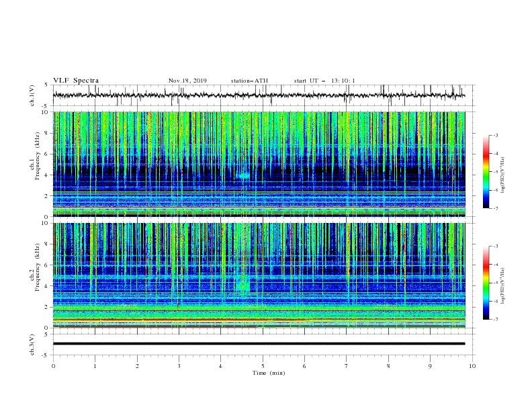This screenshot has height=411, width=532.
Task: Click the ch.1 frequency tick "8"
Action: coord(46,133)
